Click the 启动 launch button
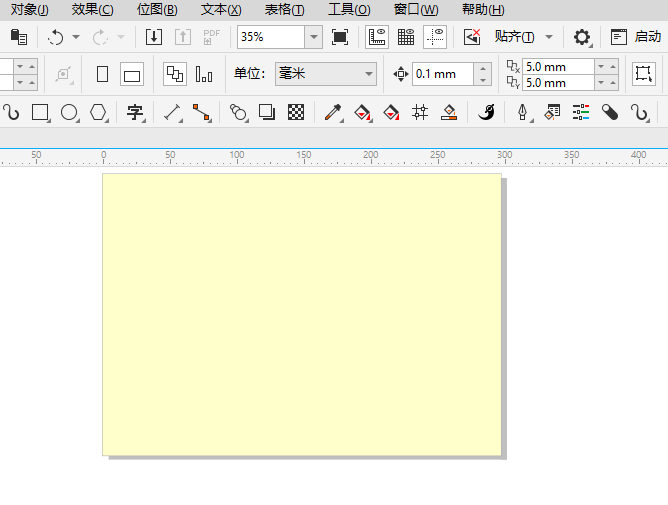 636,37
